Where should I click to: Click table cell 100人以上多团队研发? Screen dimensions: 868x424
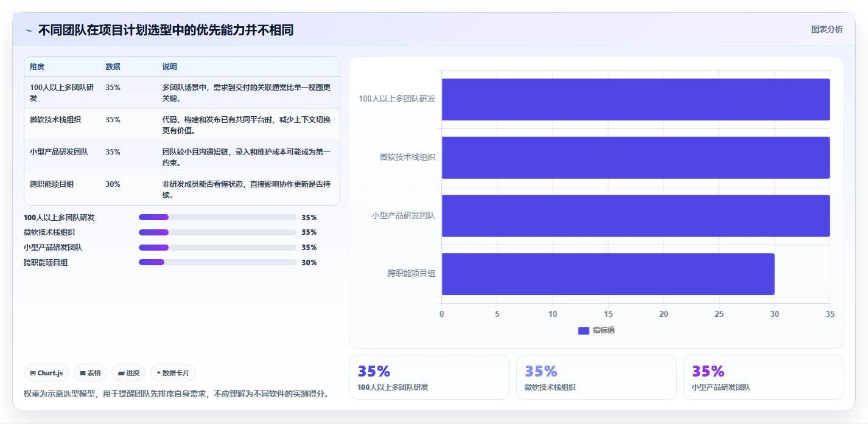point(62,92)
